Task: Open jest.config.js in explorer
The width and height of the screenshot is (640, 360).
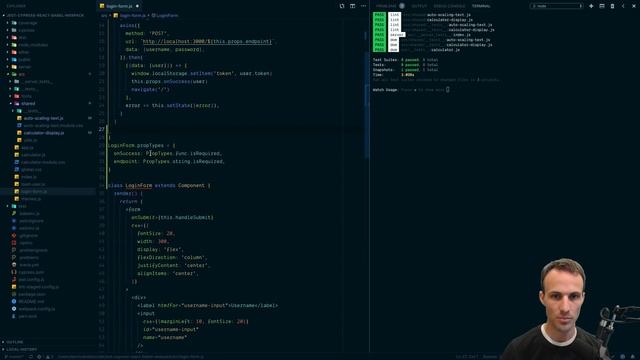Action: click(31, 280)
